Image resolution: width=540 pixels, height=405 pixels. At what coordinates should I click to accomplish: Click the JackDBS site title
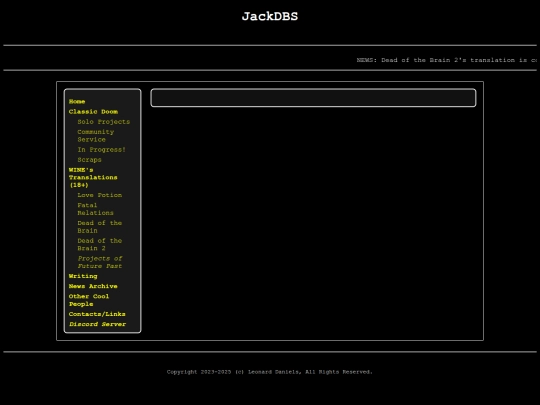[270, 17]
